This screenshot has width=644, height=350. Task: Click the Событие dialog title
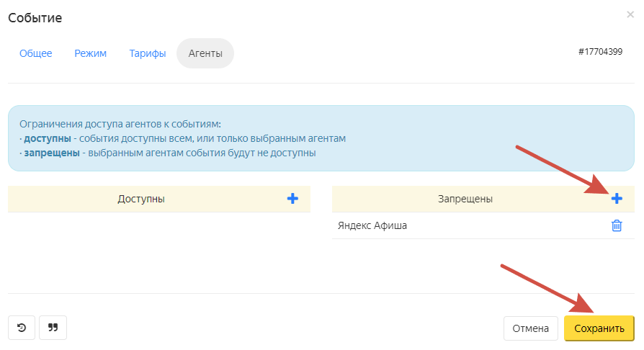(x=35, y=18)
